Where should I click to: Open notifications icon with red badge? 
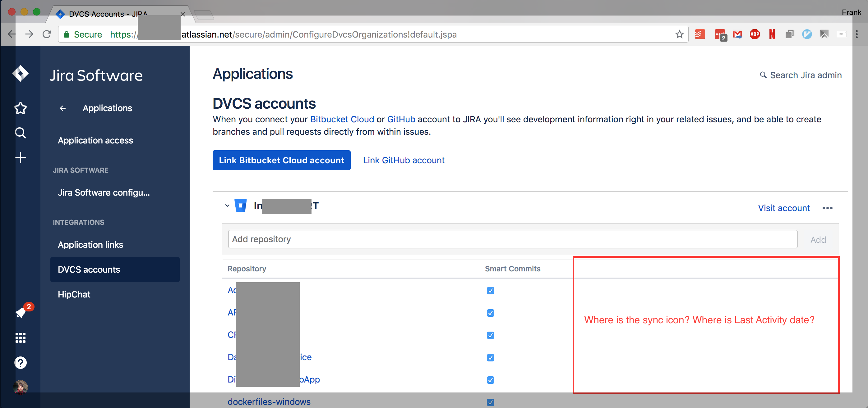[21, 313]
